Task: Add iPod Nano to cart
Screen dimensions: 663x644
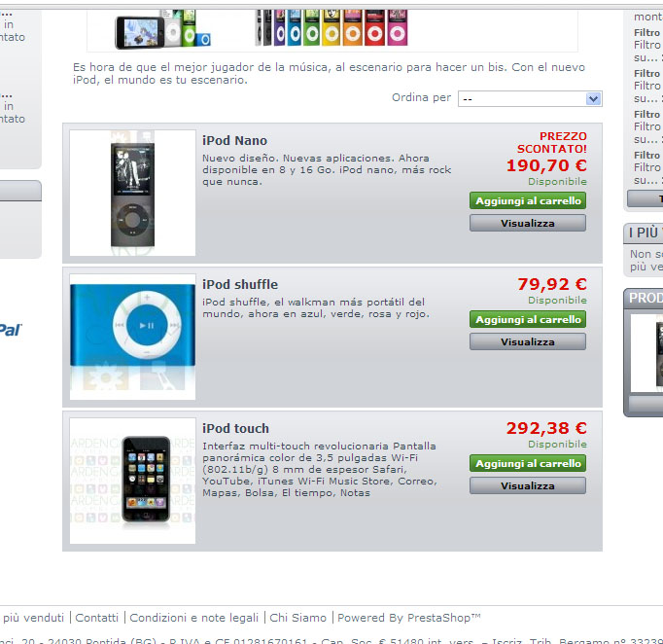Action: point(528,200)
